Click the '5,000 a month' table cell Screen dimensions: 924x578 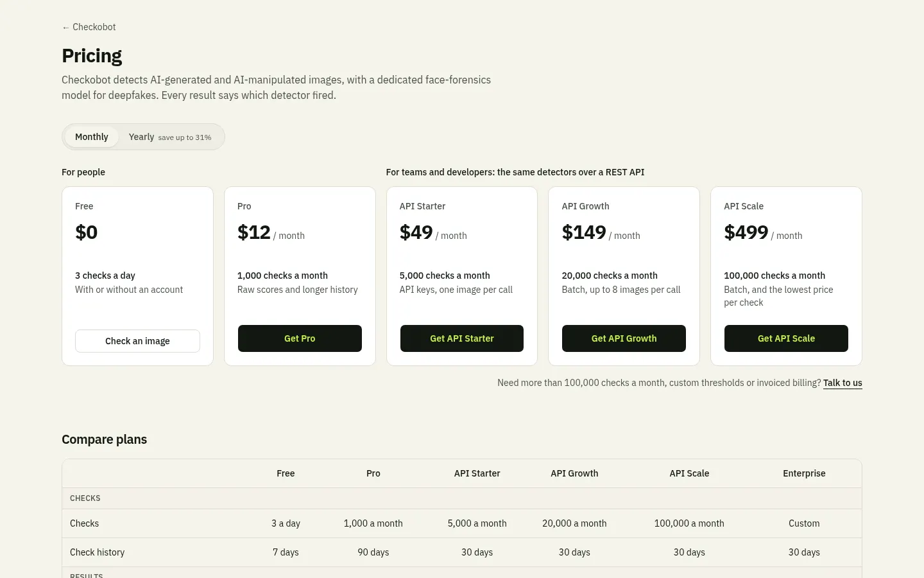(477, 523)
